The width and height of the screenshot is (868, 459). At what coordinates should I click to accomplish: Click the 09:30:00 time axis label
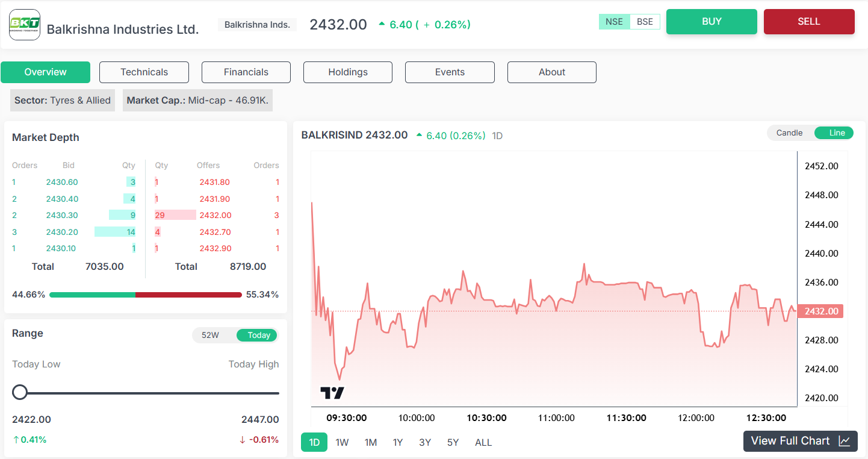pyautogui.click(x=347, y=417)
